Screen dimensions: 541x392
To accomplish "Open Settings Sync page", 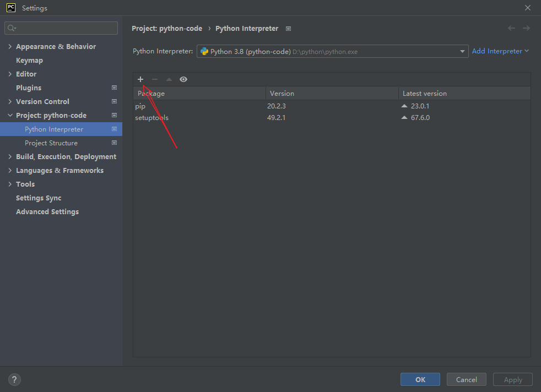I will click(39, 198).
